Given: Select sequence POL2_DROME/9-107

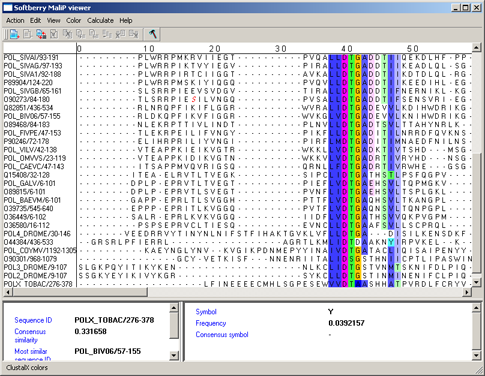Looking at the screenshot, I should click(x=35, y=276).
